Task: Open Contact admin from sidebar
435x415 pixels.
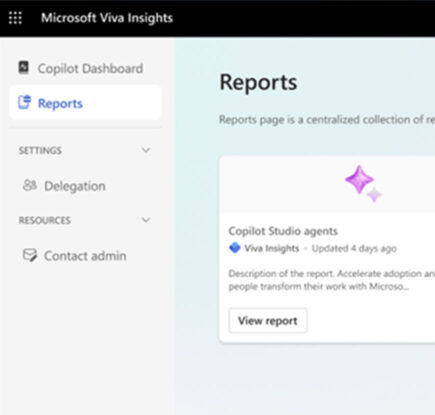Action: [85, 256]
